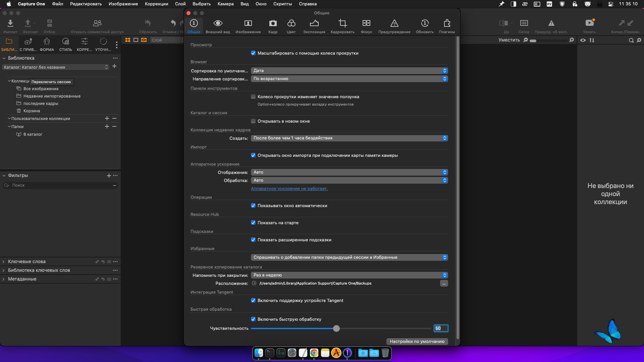Add a new catalog with plus button
This screenshot has width=644, height=362.
click(114, 66)
